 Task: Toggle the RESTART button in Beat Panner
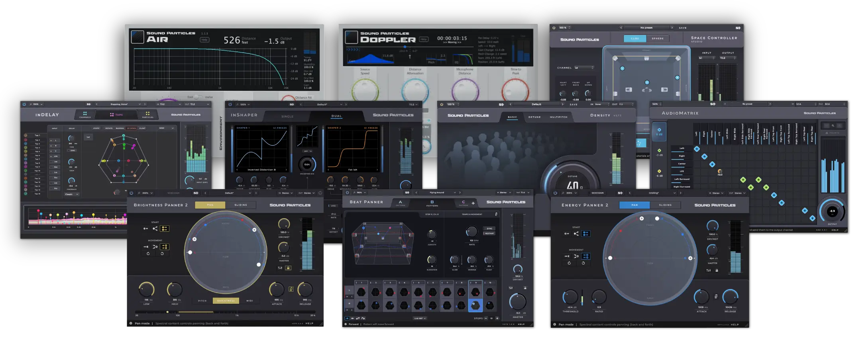(489, 233)
